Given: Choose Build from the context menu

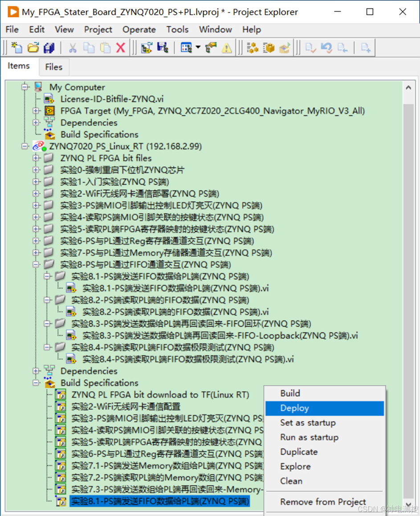Looking at the screenshot, I should click(x=325, y=393).
